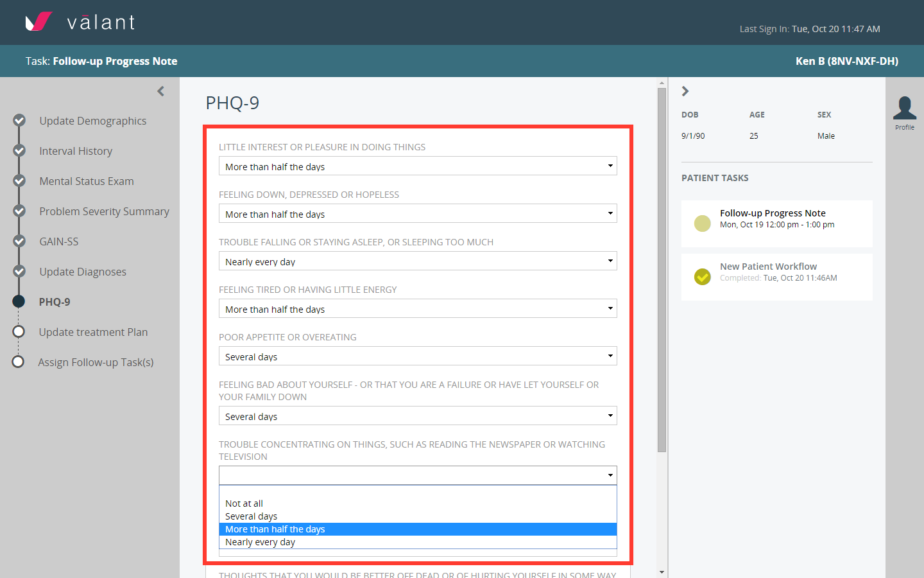Click the empty step circle beside Assign Follow-up Task(s)
Screen dimensions: 924x578
[18, 362]
